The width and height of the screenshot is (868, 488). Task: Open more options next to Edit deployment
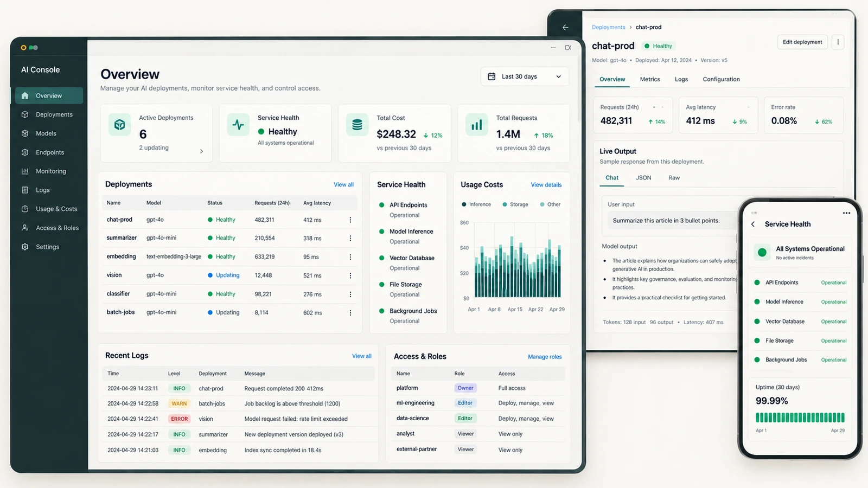coord(838,42)
